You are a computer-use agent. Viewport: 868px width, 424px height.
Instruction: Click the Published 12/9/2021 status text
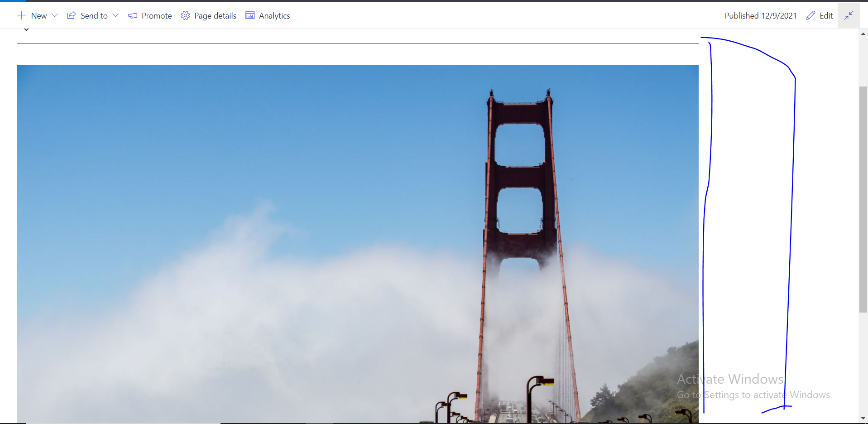[761, 16]
